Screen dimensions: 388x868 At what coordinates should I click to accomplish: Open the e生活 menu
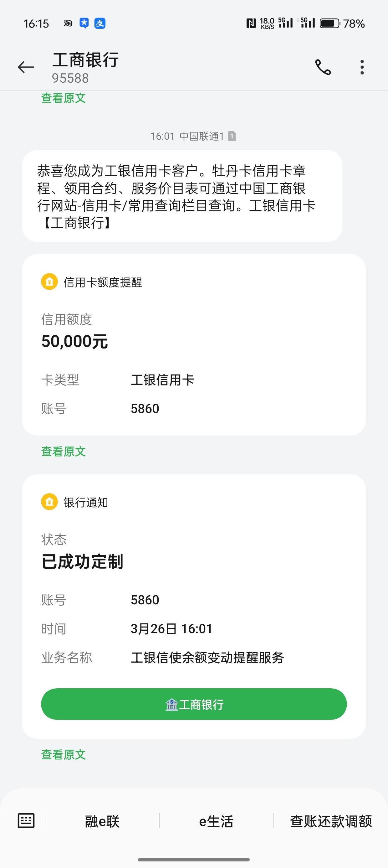[x=216, y=821]
